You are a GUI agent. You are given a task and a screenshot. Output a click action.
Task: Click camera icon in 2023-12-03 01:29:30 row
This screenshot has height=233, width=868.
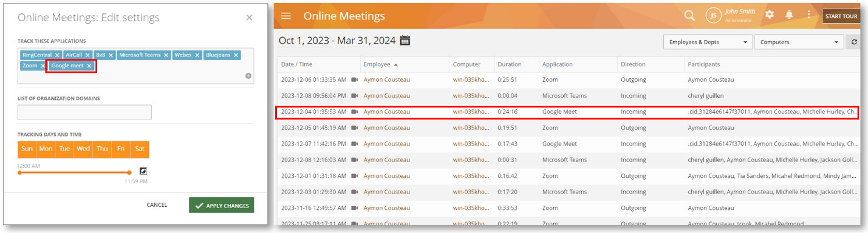pos(355,192)
